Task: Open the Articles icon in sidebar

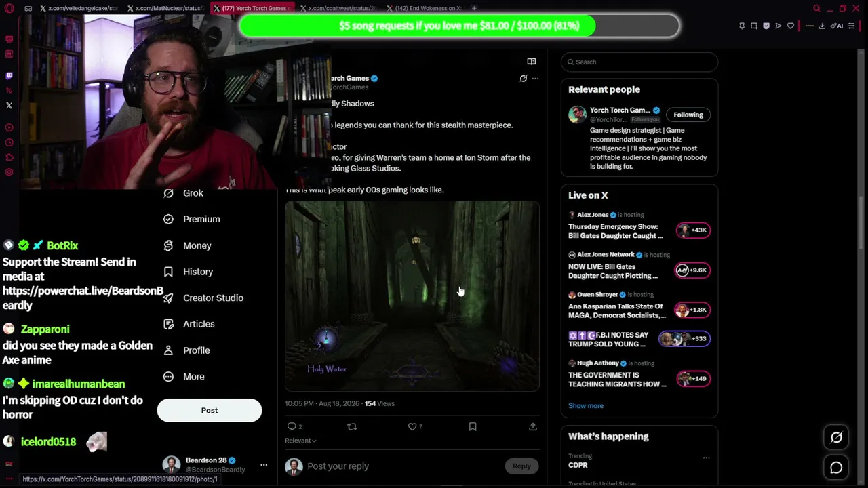Action: (168, 324)
